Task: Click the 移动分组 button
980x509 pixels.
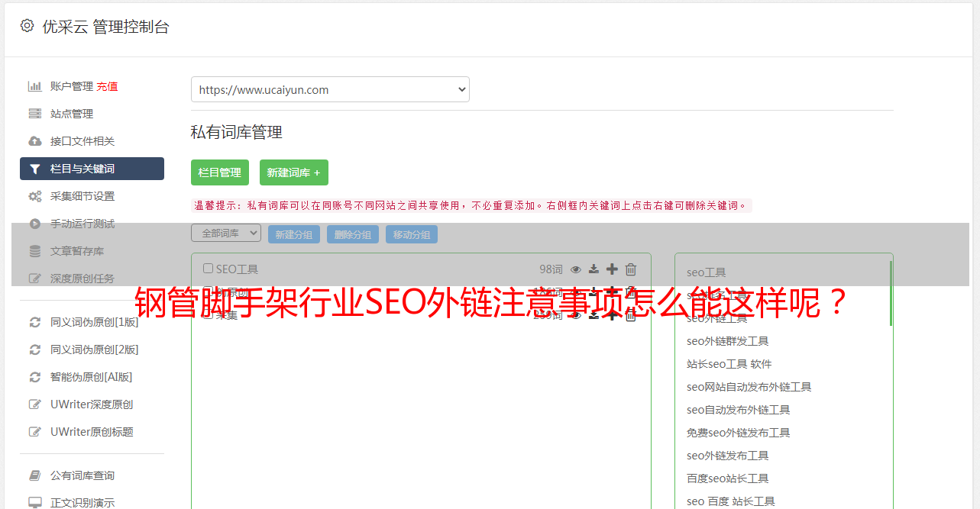Action: pyautogui.click(x=412, y=234)
